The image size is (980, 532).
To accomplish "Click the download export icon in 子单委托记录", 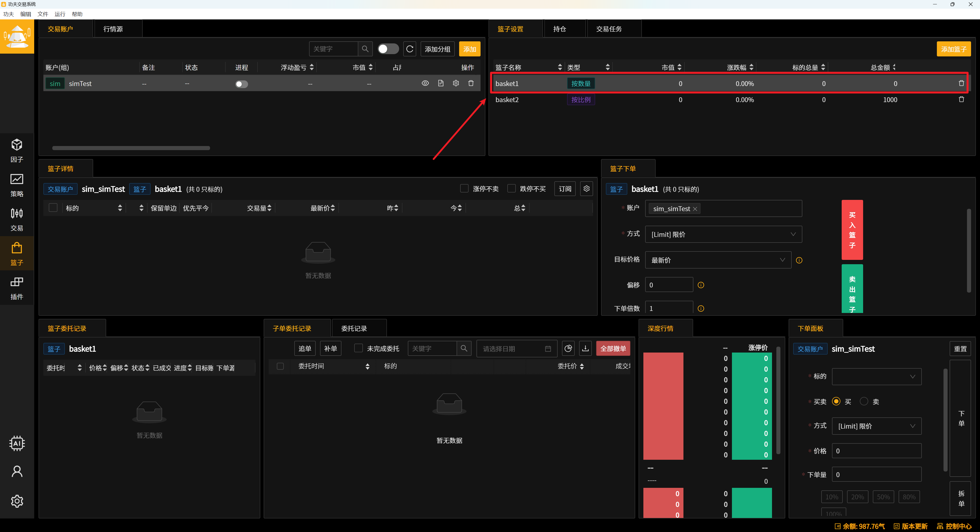I will tap(585, 348).
